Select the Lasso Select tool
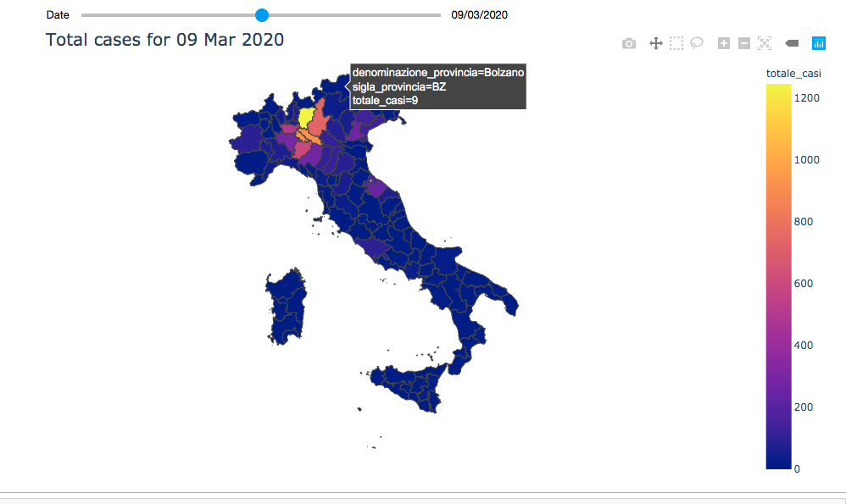 (x=697, y=43)
